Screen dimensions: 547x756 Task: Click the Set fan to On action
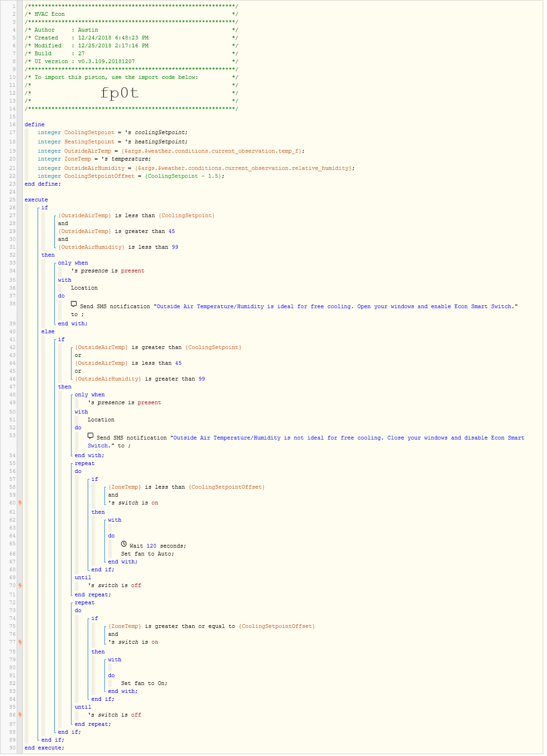point(144,683)
